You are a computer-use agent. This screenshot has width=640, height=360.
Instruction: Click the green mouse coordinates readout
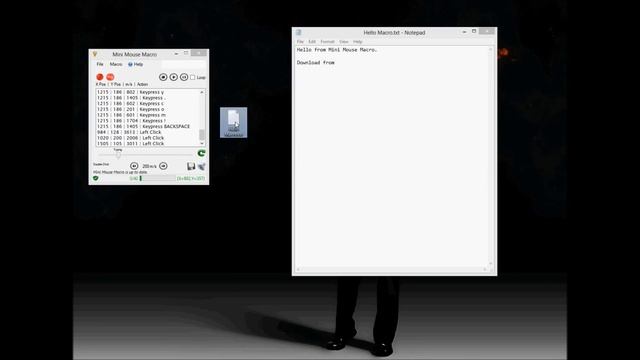[191, 178]
